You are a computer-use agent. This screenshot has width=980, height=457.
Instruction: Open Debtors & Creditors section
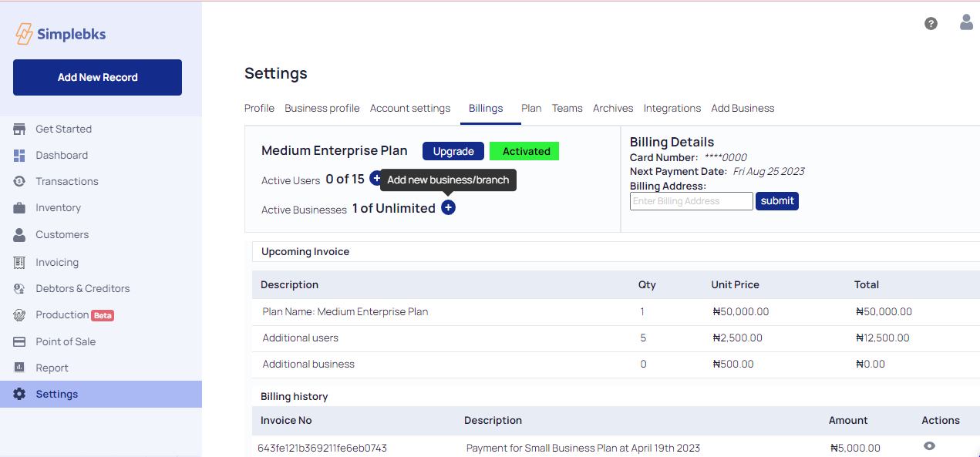click(83, 288)
